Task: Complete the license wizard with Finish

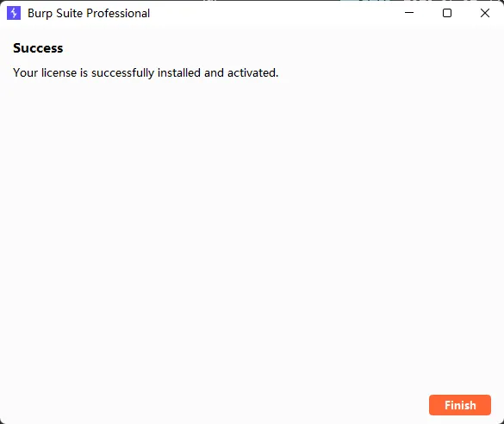Action: click(x=460, y=405)
